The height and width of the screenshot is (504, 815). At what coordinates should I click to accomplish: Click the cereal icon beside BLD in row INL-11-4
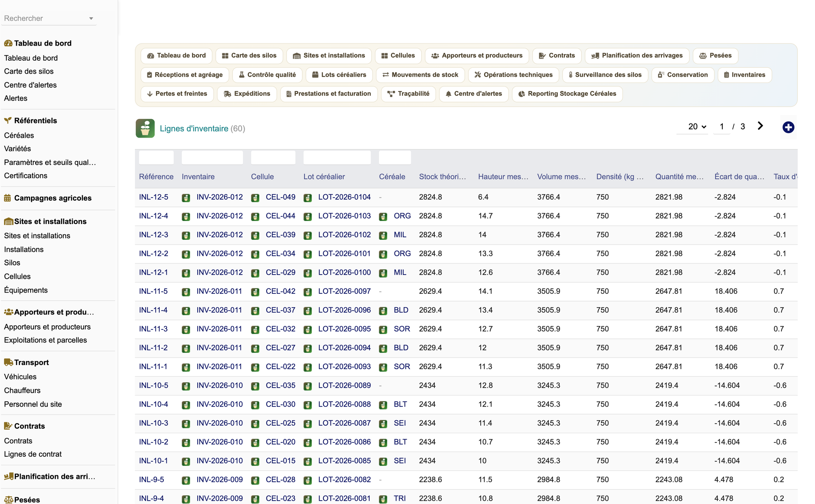(383, 311)
